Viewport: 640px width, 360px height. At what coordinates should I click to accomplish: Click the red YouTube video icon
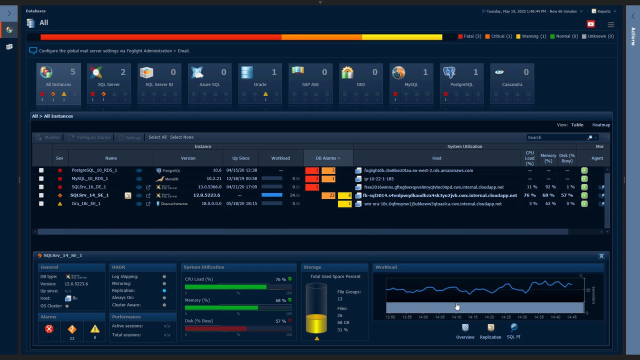[591, 24]
